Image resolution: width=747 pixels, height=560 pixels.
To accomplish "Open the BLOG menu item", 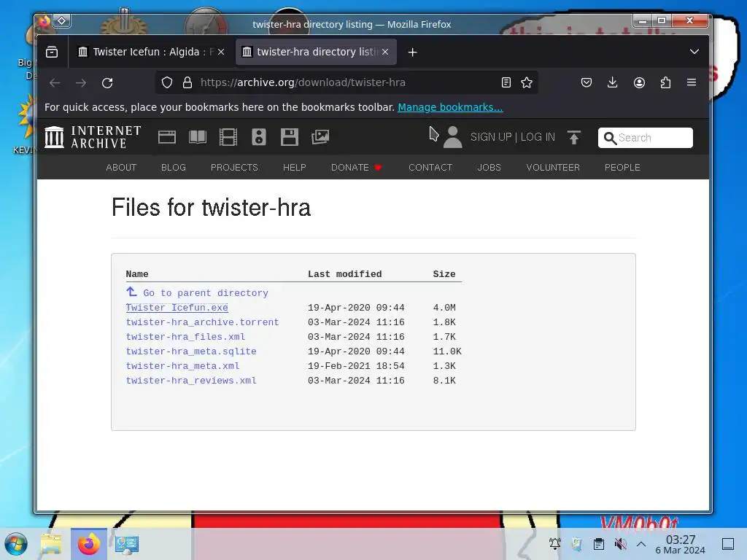I will (174, 168).
